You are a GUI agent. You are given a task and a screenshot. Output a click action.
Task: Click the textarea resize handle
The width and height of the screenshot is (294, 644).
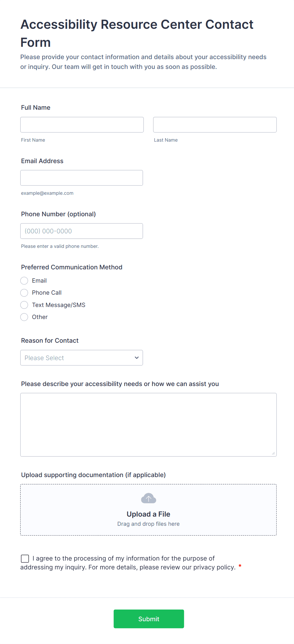(273, 453)
